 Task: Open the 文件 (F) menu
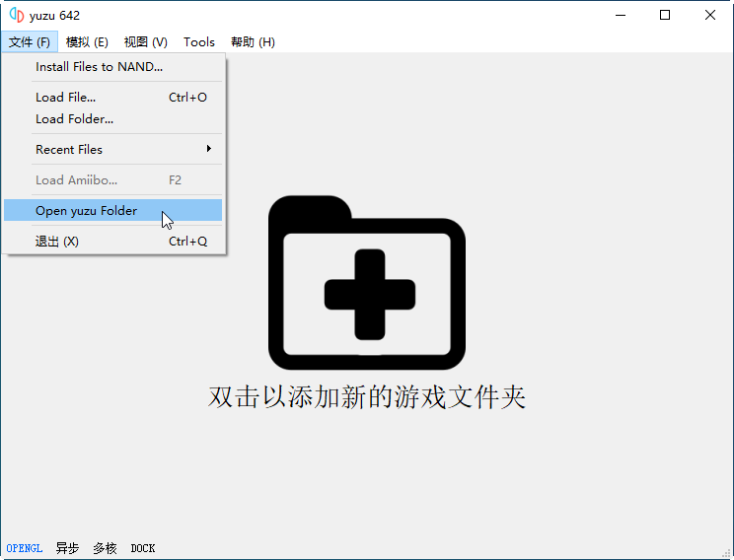click(x=29, y=42)
